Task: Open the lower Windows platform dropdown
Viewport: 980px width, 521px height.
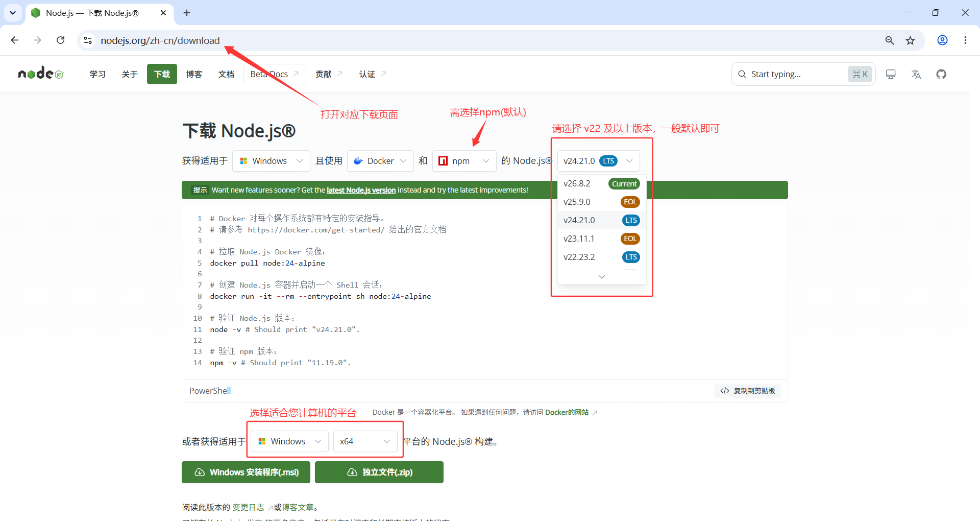Action: coord(289,441)
